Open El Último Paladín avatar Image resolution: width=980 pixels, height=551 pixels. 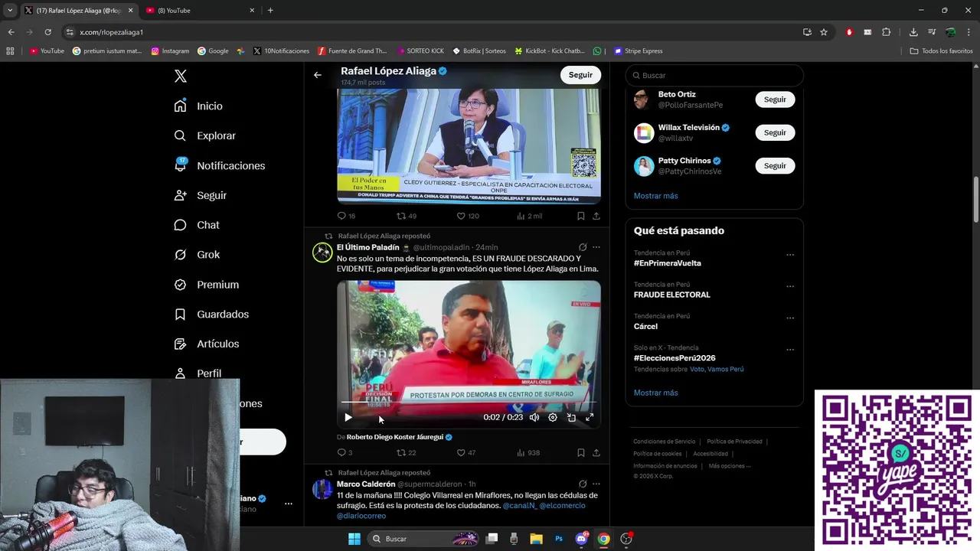tap(322, 252)
